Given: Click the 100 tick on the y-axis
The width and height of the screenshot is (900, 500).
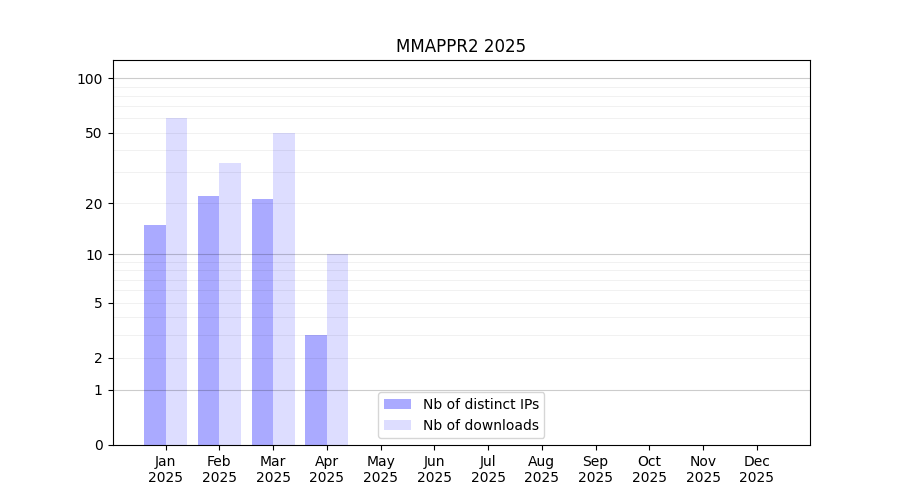Looking at the screenshot, I should [89, 79].
